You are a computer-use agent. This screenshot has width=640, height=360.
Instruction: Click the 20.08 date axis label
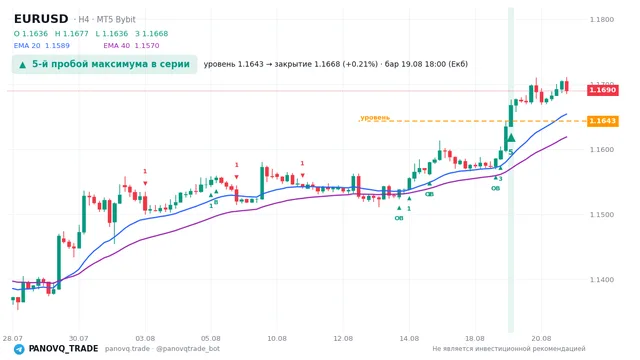541,338
